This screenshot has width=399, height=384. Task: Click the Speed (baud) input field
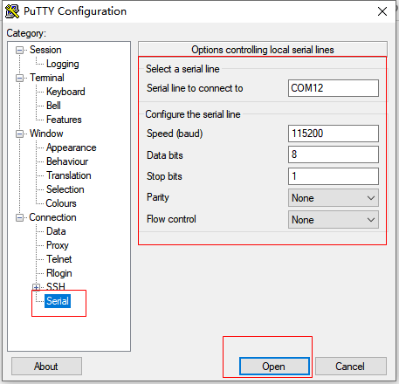(333, 133)
